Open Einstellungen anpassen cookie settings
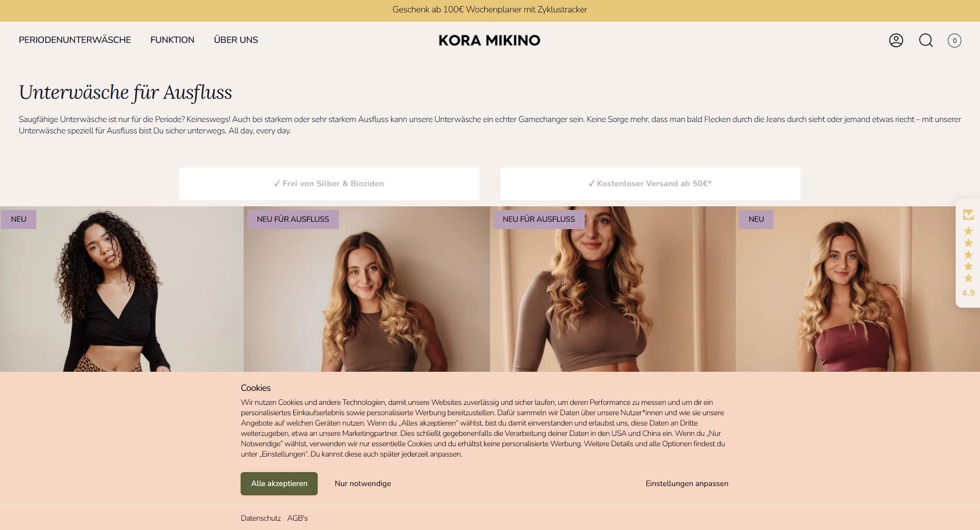 pyautogui.click(x=687, y=483)
